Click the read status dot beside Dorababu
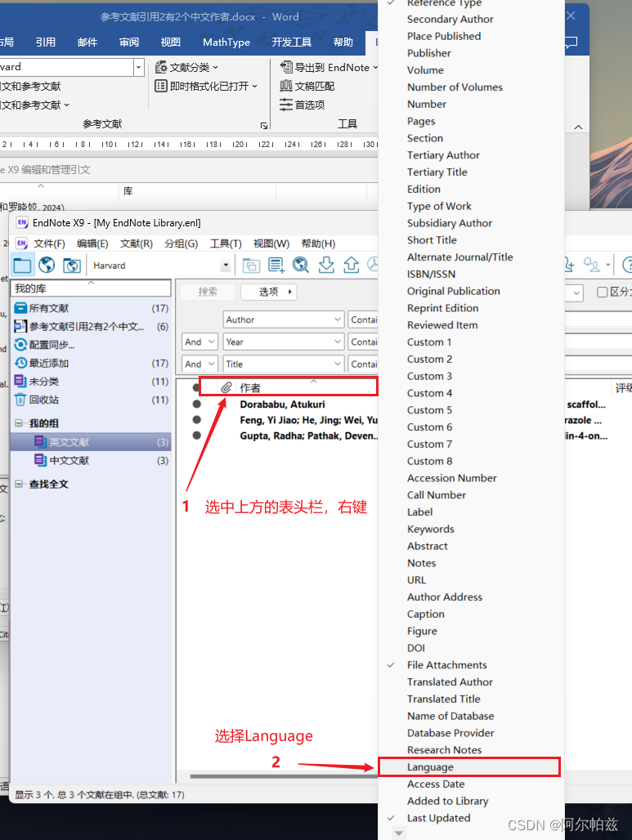 197,404
